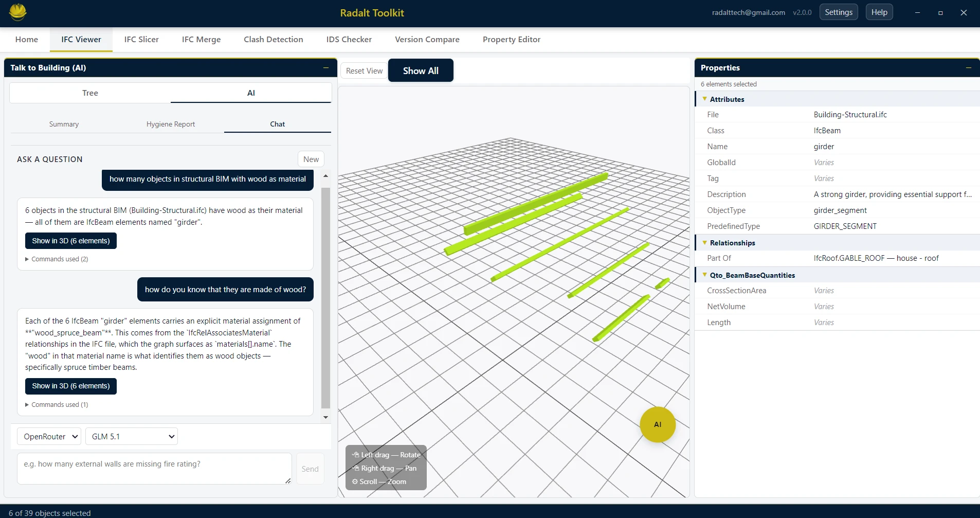Click the radalttech@gmail.com account text
The width and height of the screenshot is (980, 518).
(x=748, y=12)
